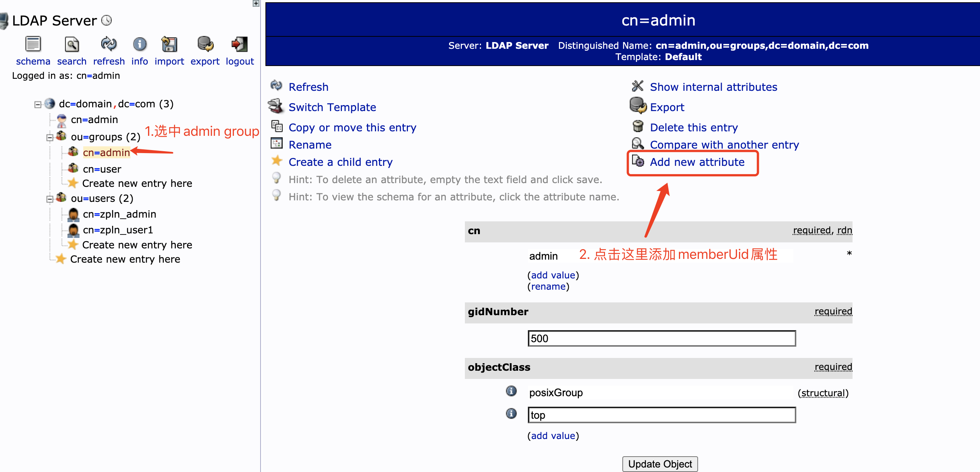Click the Compare entry magnifier icon
This screenshot has height=472, width=980.
pyautogui.click(x=638, y=144)
